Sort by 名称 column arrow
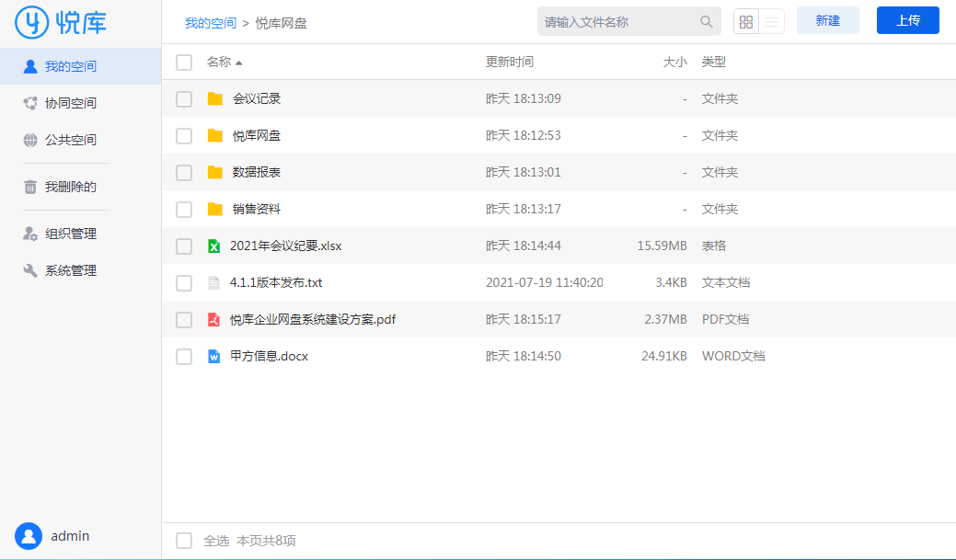The image size is (956, 560). coord(238,63)
